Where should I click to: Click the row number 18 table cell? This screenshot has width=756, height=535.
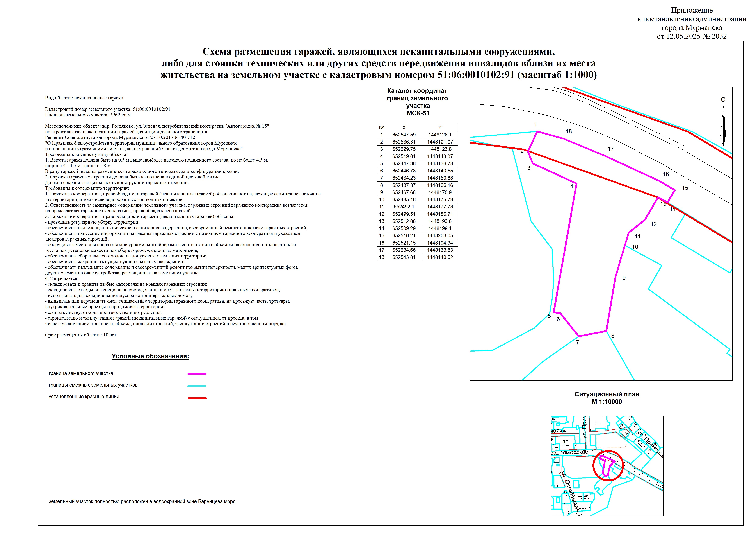pyautogui.click(x=381, y=257)
